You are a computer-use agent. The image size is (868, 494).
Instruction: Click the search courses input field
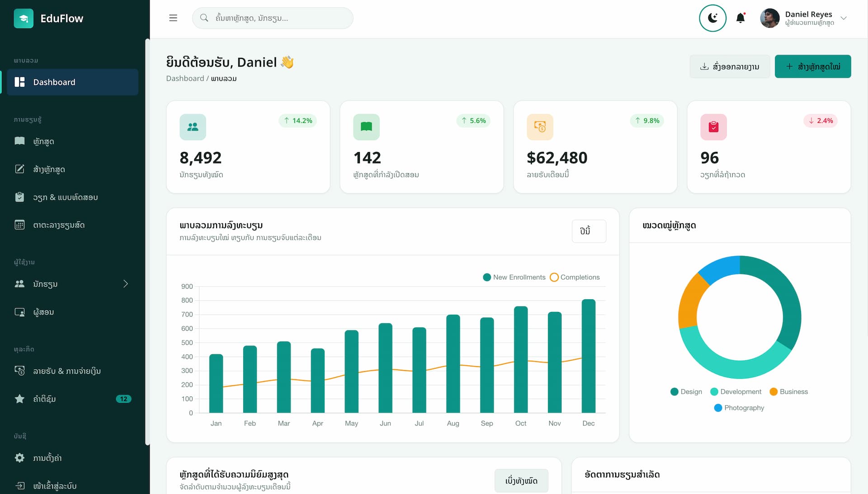coord(273,18)
